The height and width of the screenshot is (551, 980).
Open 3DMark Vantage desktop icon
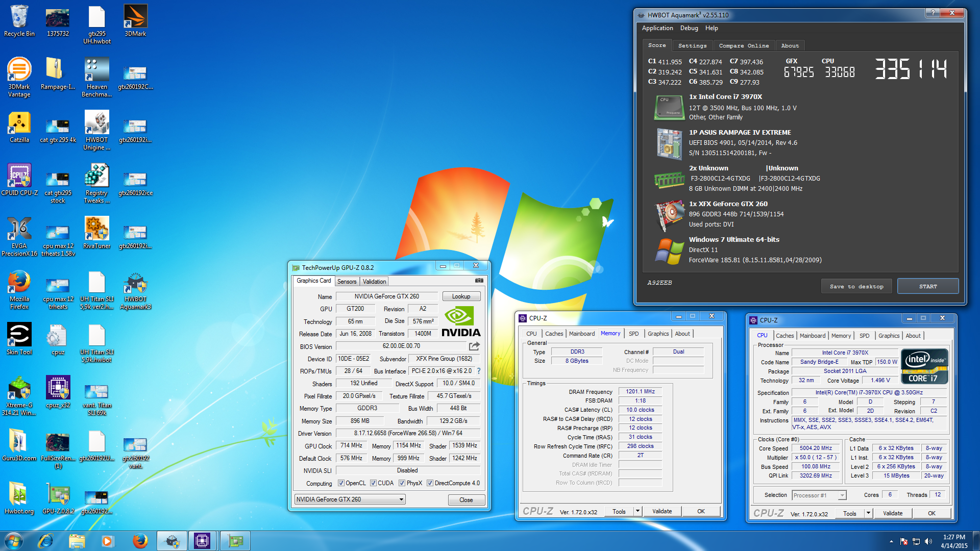tap(19, 77)
